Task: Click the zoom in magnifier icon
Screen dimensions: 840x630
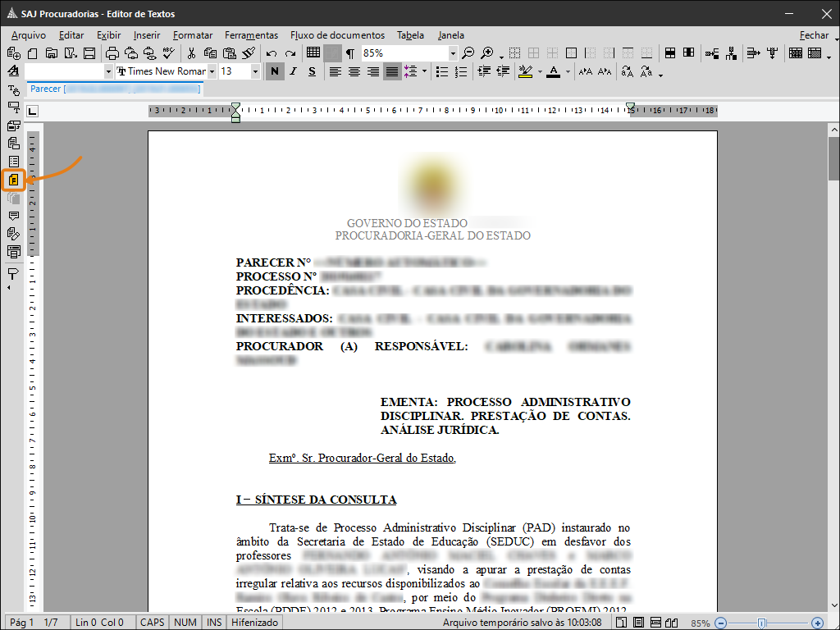Action: (487, 53)
